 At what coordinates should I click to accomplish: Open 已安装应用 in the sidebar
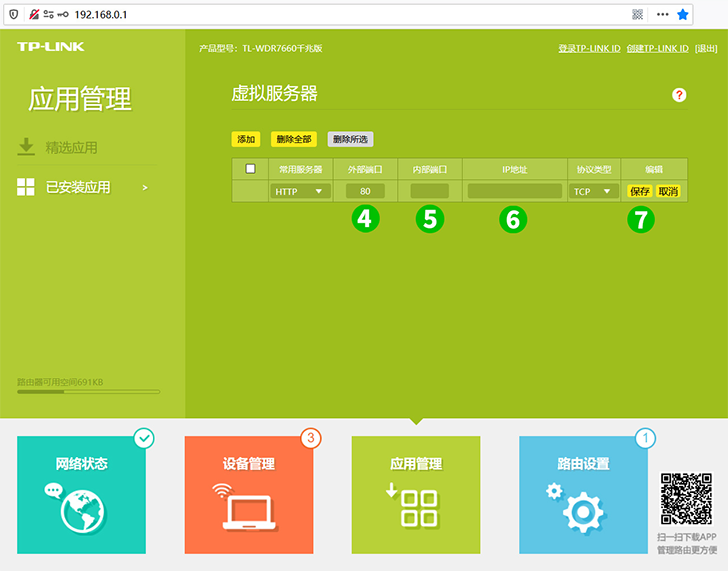[78, 188]
